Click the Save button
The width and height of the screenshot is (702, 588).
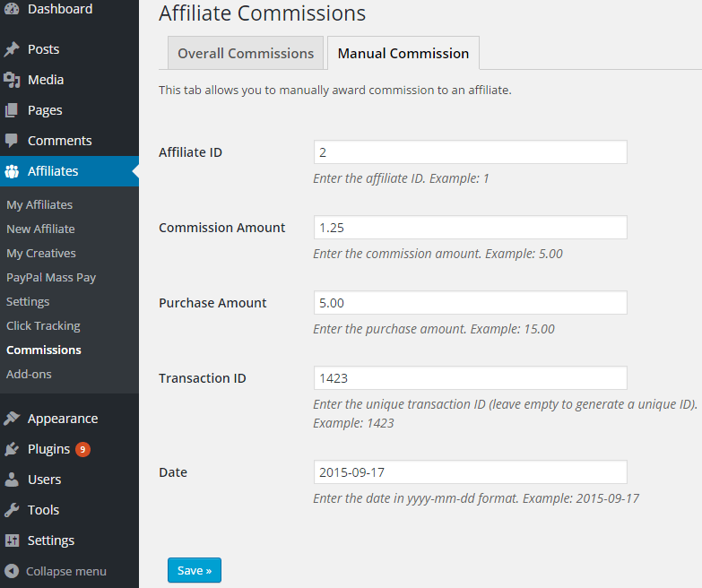click(x=195, y=570)
